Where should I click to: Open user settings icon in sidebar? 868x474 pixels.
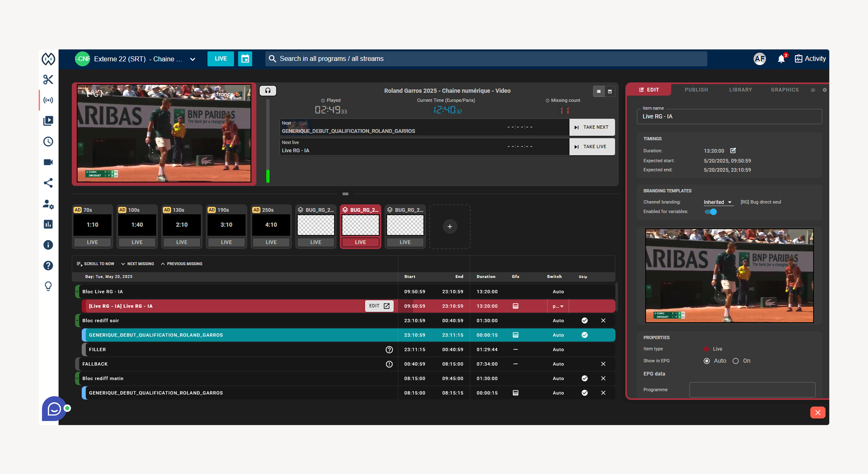48,204
